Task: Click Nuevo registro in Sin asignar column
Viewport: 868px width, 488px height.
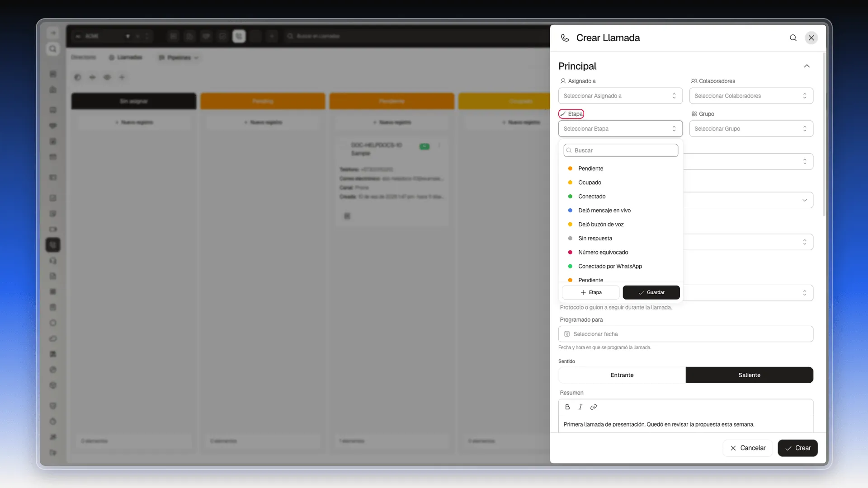Action: pos(134,122)
